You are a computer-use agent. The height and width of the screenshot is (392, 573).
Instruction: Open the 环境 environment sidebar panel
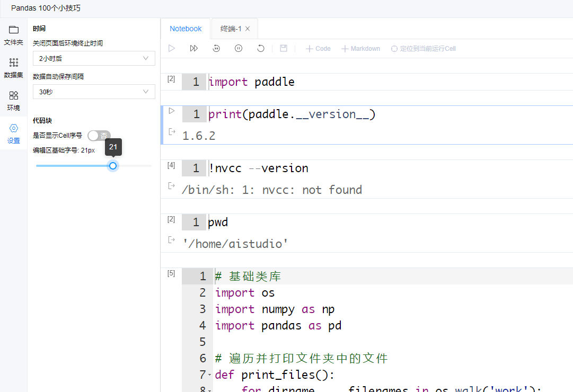click(13, 101)
